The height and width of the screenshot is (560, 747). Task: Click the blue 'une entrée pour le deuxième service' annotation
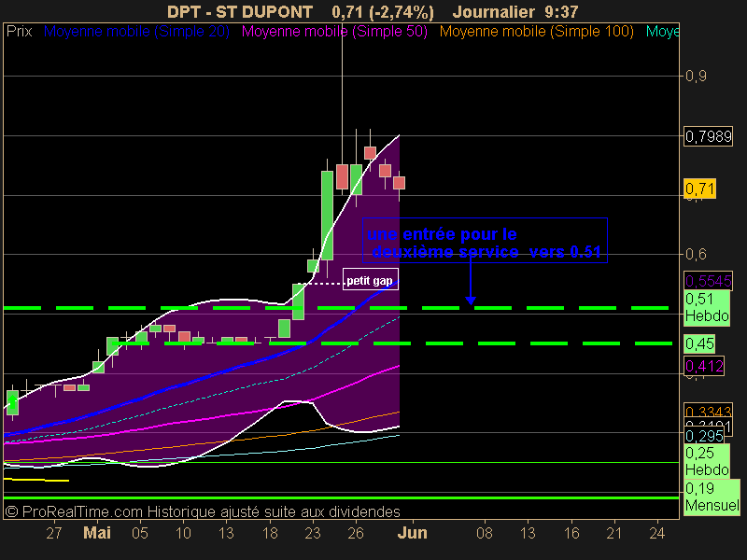pyautogui.click(x=485, y=241)
